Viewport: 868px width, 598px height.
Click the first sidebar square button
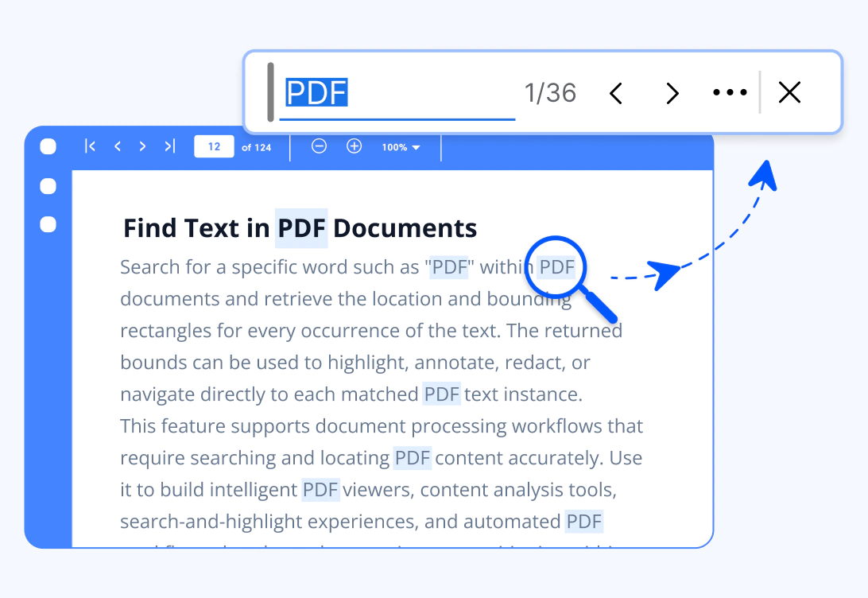[48, 186]
